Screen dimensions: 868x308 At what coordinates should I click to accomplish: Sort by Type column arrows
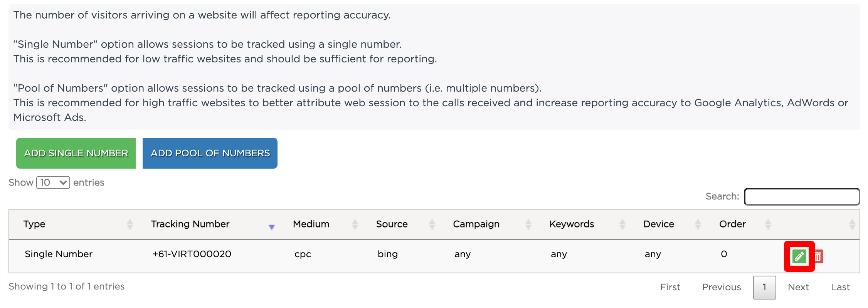pyautogui.click(x=130, y=224)
